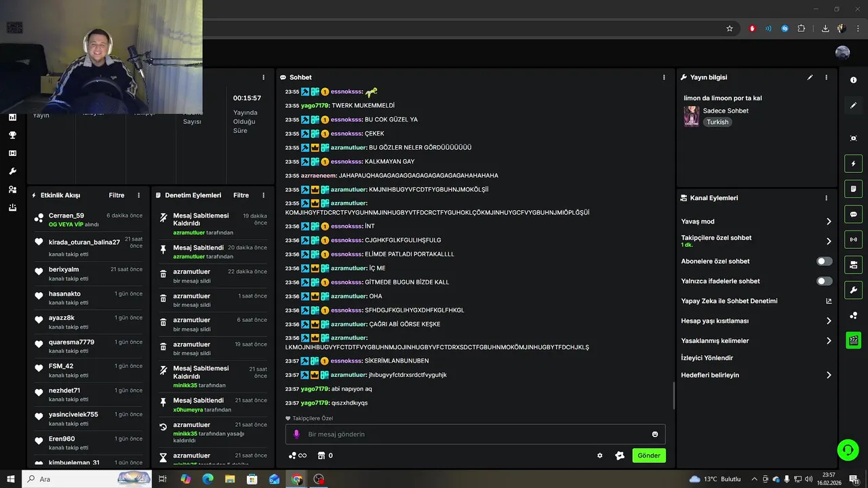Toggle the wrench stream info panel icon

853,290
